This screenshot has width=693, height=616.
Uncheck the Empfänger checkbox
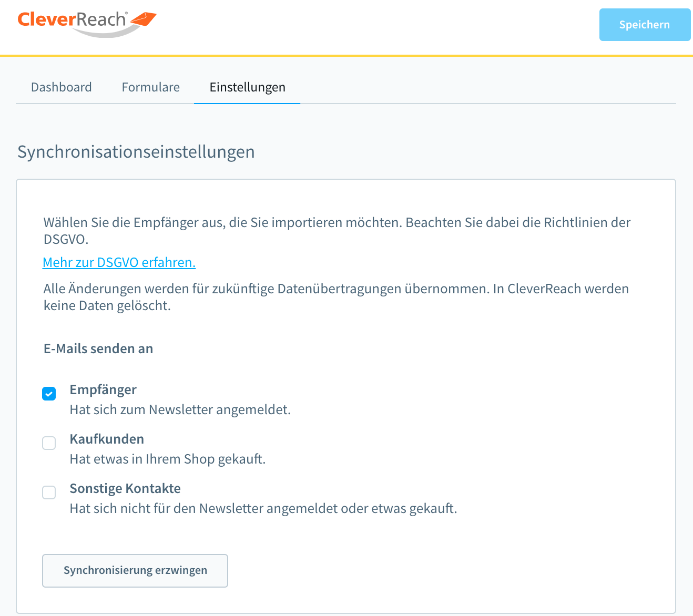(49, 394)
